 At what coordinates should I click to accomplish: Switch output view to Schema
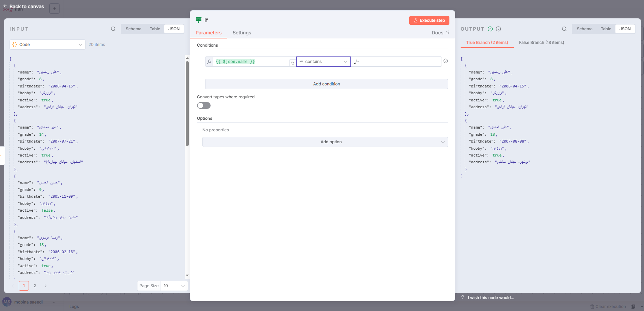coord(584,29)
